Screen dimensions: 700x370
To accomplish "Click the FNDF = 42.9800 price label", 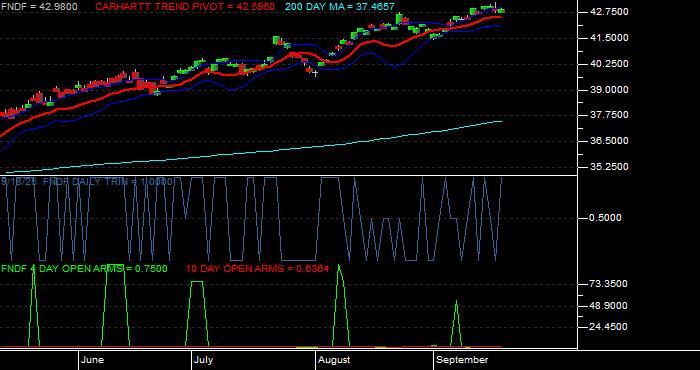I will point(39,7).
